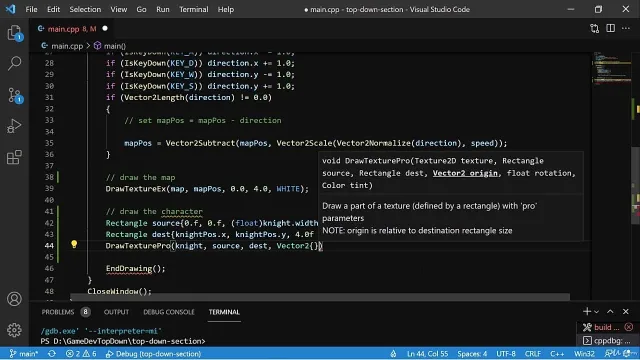This screenshot has height=360, width=640.
Task: Click Ln 44, Col 55 in status bar
Action: (427, 353)
